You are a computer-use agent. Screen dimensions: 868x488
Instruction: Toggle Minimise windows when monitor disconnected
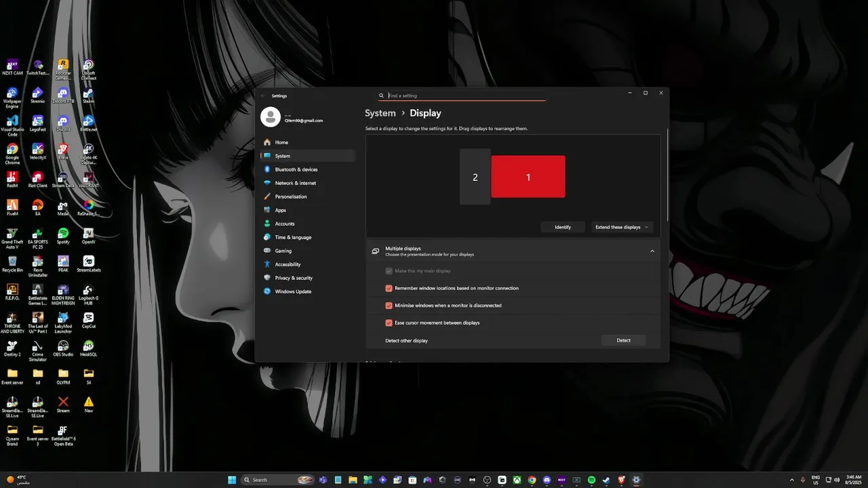(389, 306)
